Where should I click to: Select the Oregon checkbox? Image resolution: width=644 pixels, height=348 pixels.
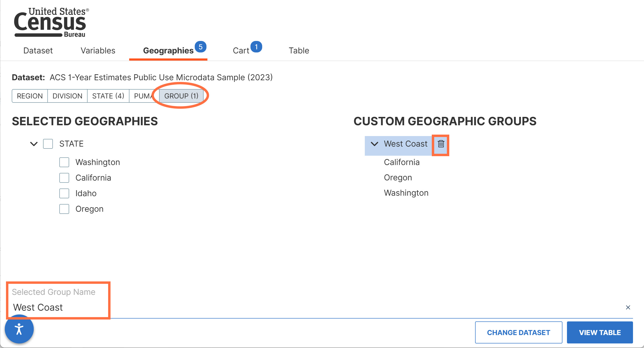pos(64,209)
